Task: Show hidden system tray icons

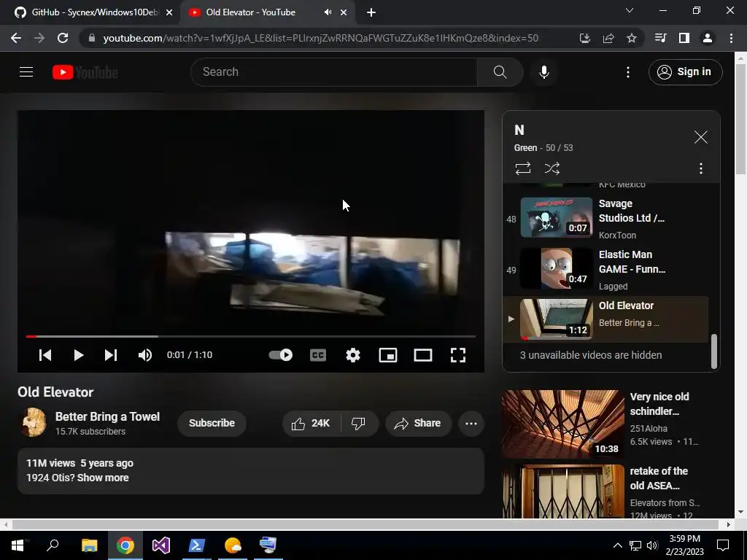Action: point(617,545)
